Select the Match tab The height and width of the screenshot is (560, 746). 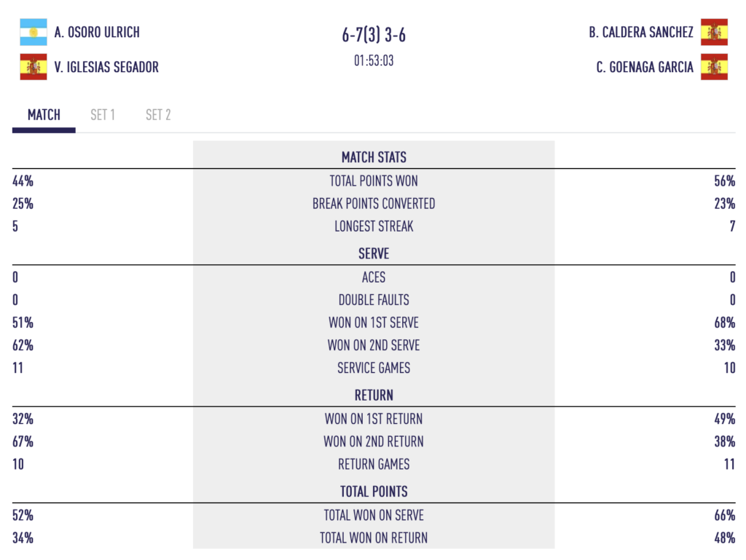[x=44, y=115]
